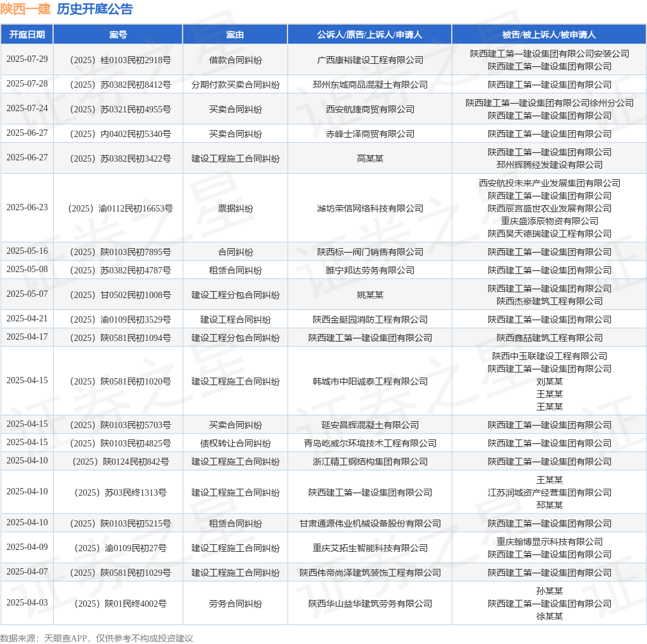Click case number (2025)甘0502民初1008号
This screenshot has width=647, height=644.
point(118,295)
